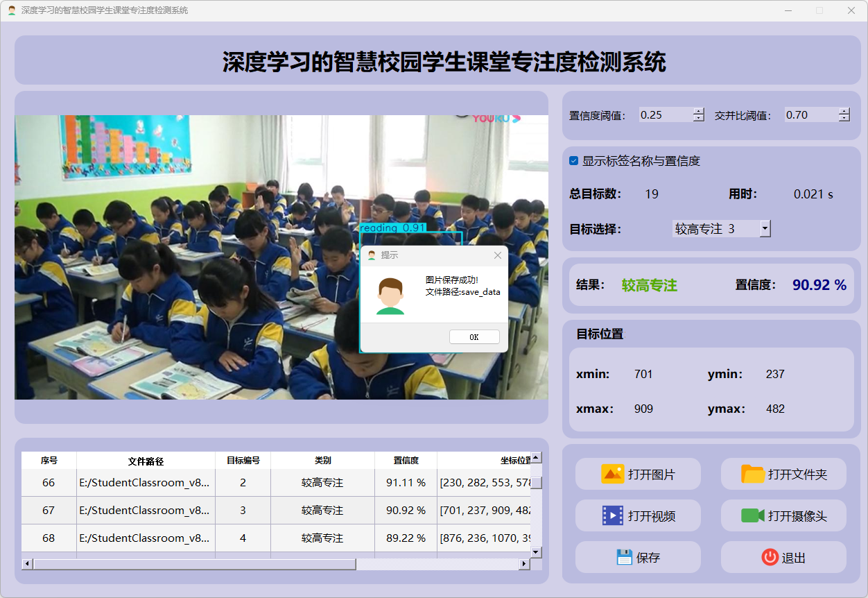The width and height of the screenshot is (868, 598).
Task: Click the result text 较高专注 in green
Action: (x=650, y=285)
